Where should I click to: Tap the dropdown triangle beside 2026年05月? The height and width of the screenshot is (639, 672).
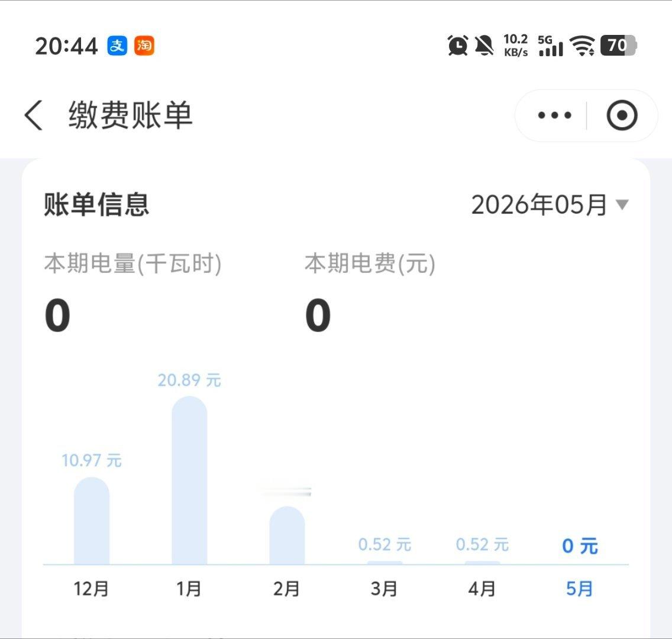622,205
